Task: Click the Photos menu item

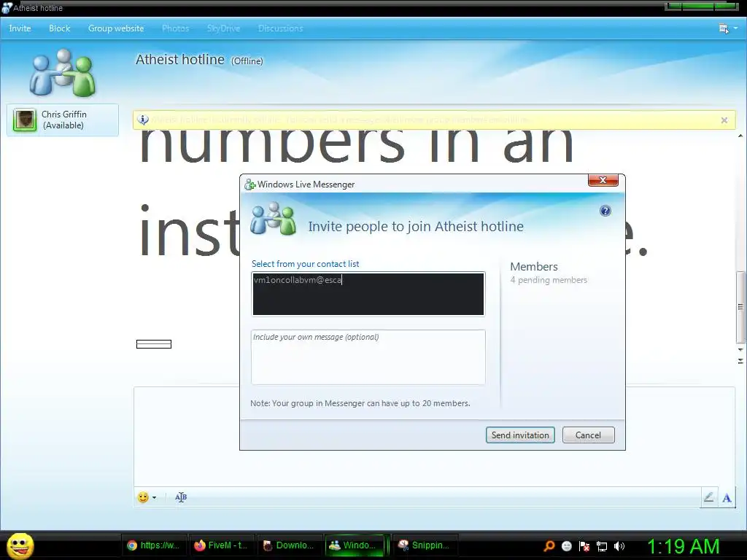Action: click(x=175, y=28)
